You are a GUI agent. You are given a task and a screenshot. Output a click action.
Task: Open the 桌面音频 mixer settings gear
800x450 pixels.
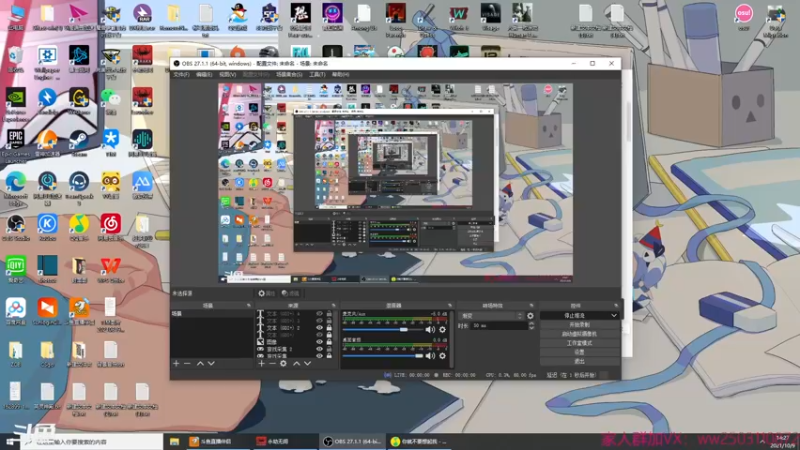pyautogui.click(x=442, y=356)
